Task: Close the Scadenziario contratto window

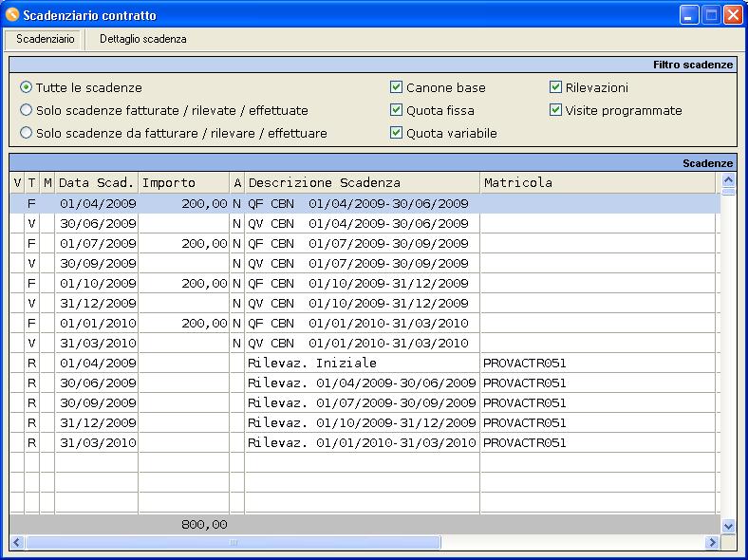Action: (x=732, y=15)
